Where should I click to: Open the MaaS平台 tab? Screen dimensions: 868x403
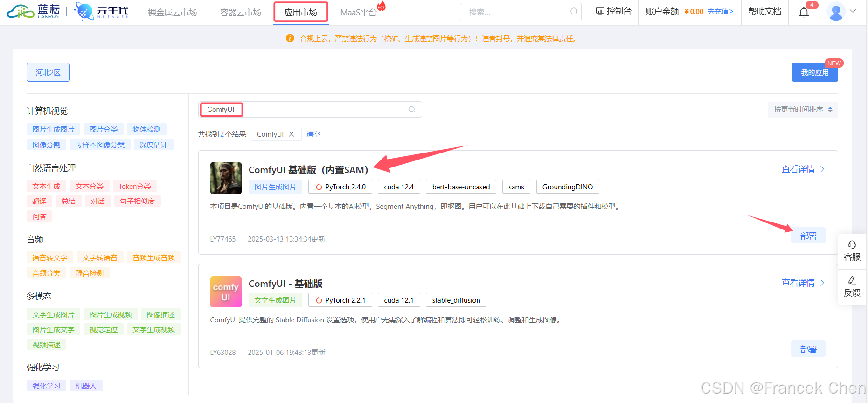358,13
